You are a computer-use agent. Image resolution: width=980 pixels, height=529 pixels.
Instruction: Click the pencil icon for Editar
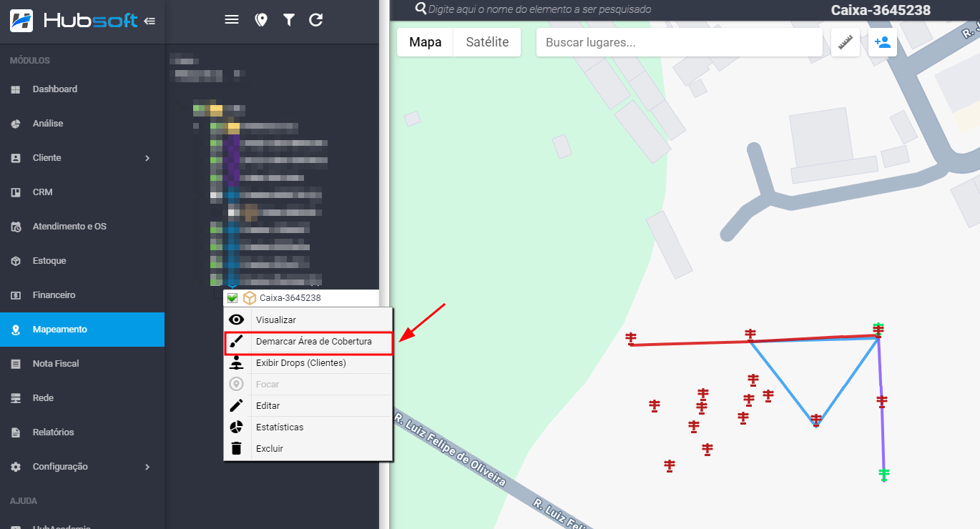pos(237,405)
